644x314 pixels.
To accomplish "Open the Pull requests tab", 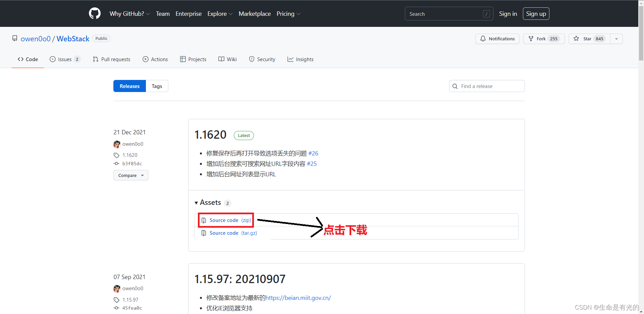I will [x=111, y=59].
